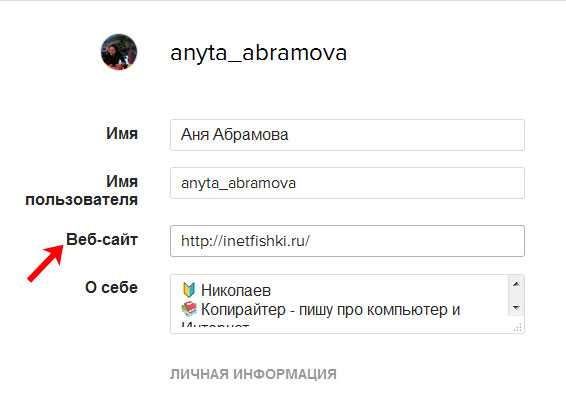Click the word Николаев in bio
This screenshot has height=394, width=566.
(x=236, y=290)
